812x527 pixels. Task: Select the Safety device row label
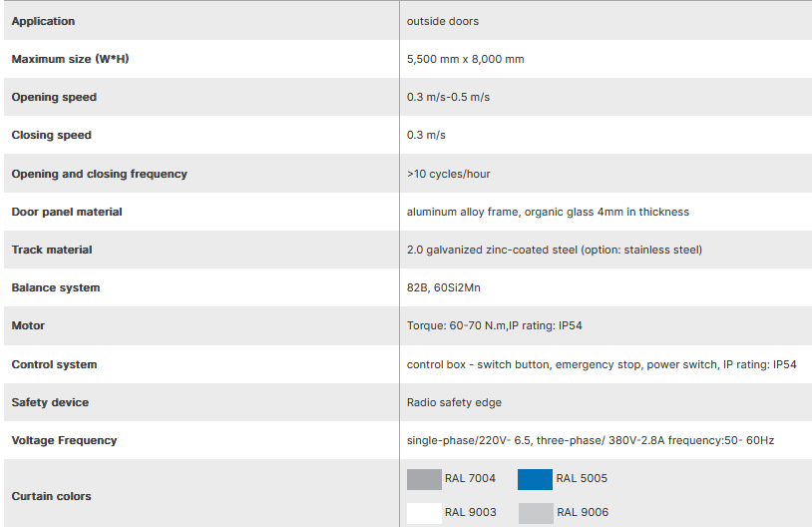pos(50,402)
